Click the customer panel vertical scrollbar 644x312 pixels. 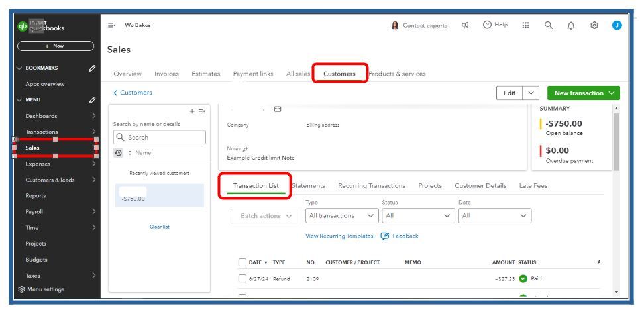pyautogui.click(x=616, y=142)
